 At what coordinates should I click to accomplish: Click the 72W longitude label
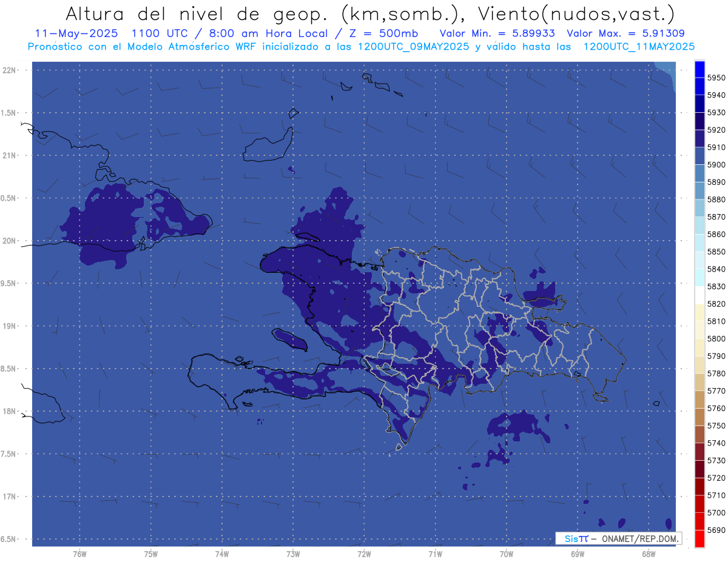click(x=364, y=554)
